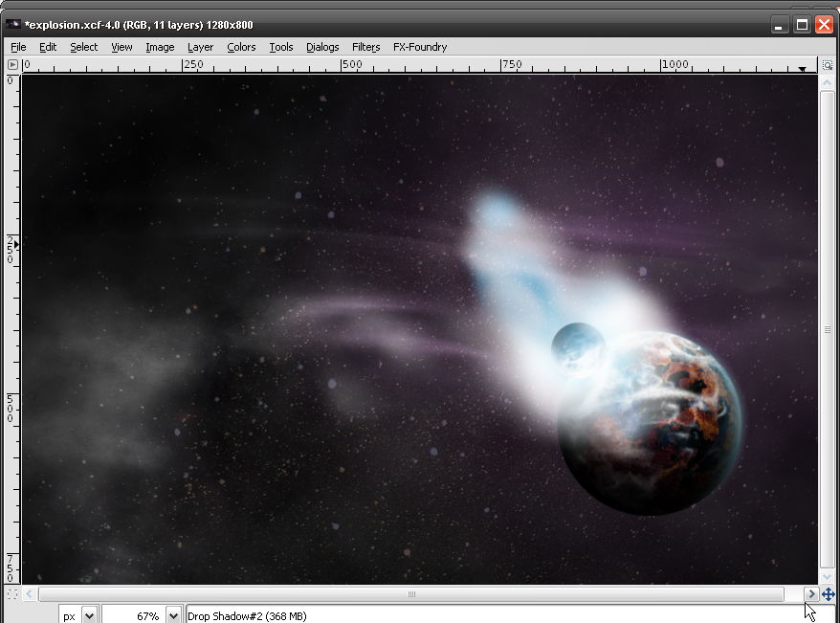
Task: Minimize the explosion.xcf window
Action: point(779,25)
